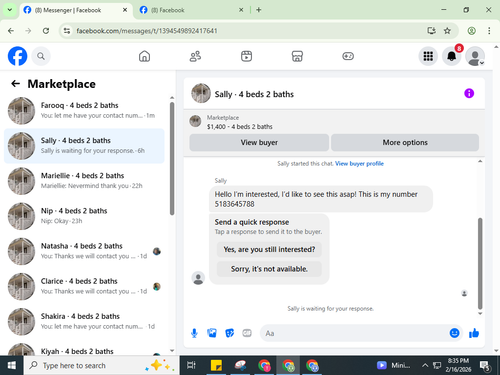Attach a photo with image icon
Image resolution: width=500 pixels, height=375 pixels.
pyautogui.click(x=212, y=333)
